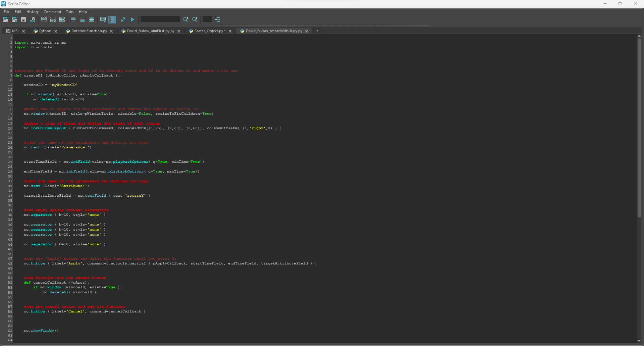Toggle the Show Both Input and History pane icon
Viewport: 644px width, 346px height.
[x=91, y=19]
